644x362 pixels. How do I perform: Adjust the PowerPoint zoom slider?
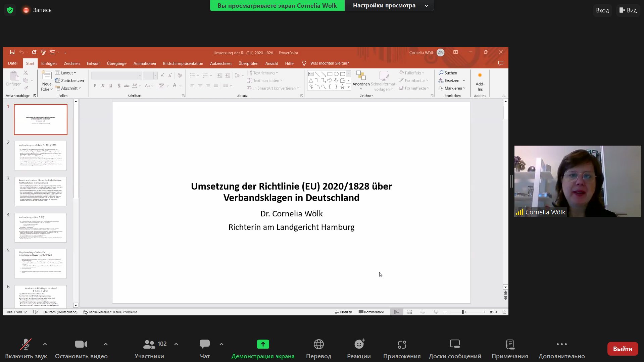tap(463, 312)
